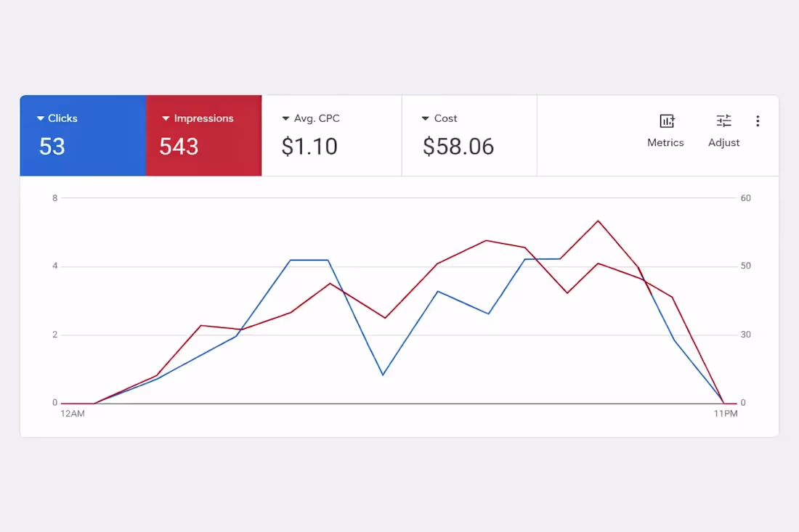Switch to the Cost card showing $58.06
799x532 pixels.
[x=469, y=135]
